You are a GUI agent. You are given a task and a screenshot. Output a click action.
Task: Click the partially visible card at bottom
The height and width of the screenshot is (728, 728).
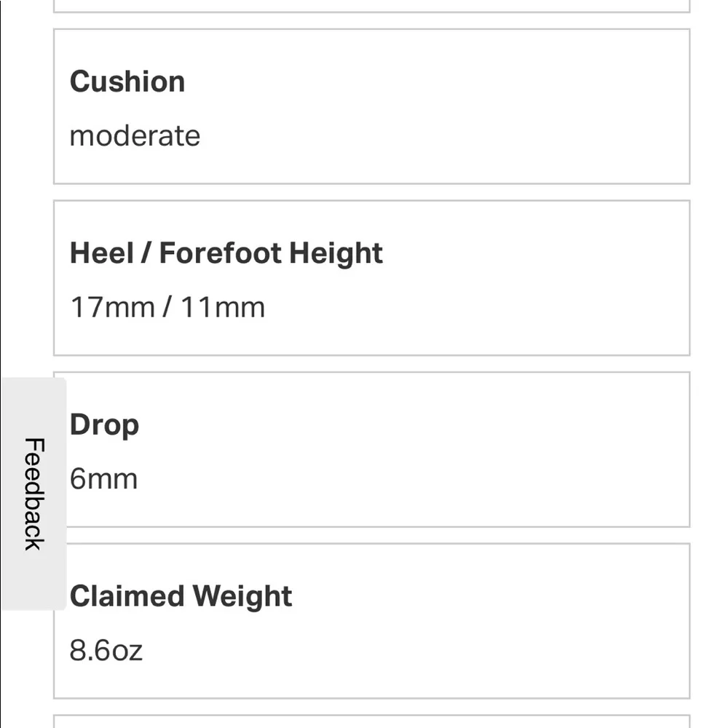[371, 721]
